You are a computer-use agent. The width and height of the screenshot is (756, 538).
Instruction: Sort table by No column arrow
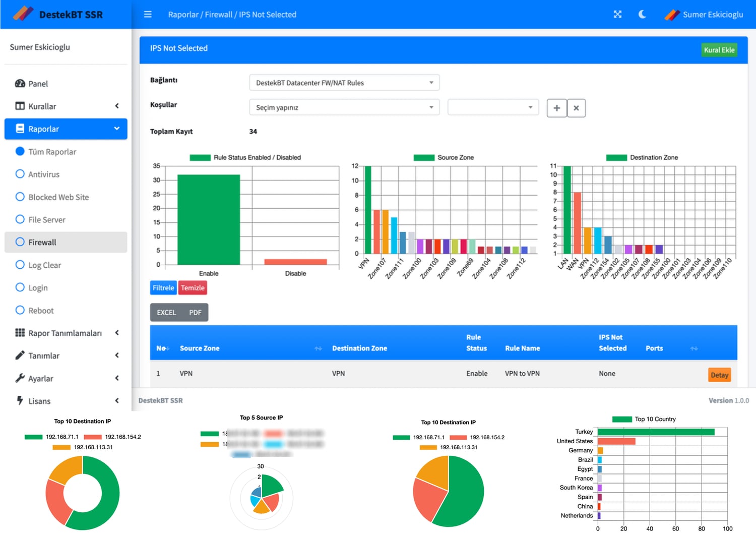[x=168, y=348]
